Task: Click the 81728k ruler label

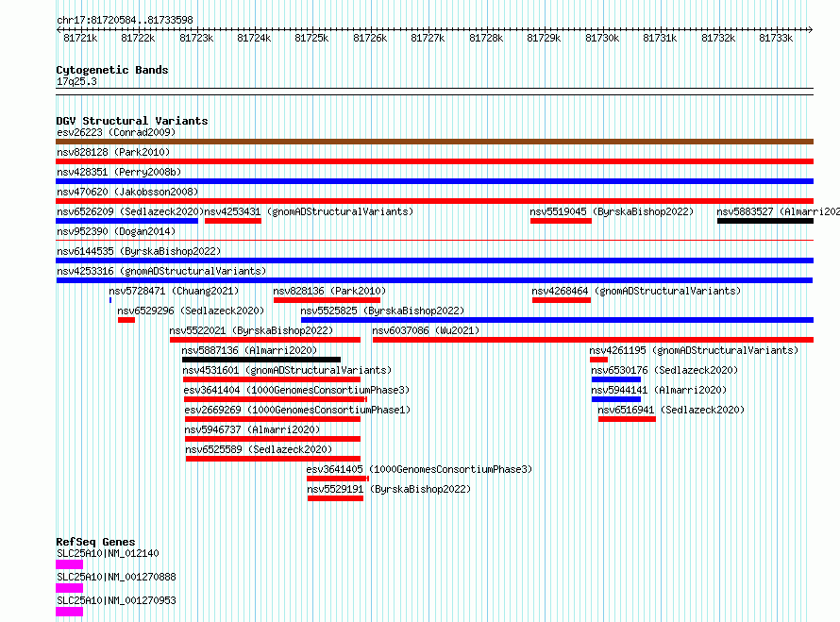Action: tap(486, 38)
